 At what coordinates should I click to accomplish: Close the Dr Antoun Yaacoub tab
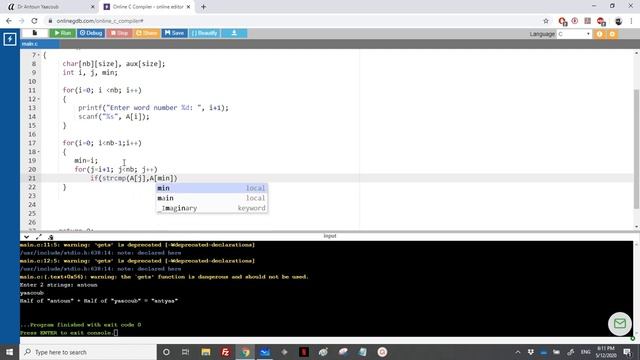click(92, 7)
